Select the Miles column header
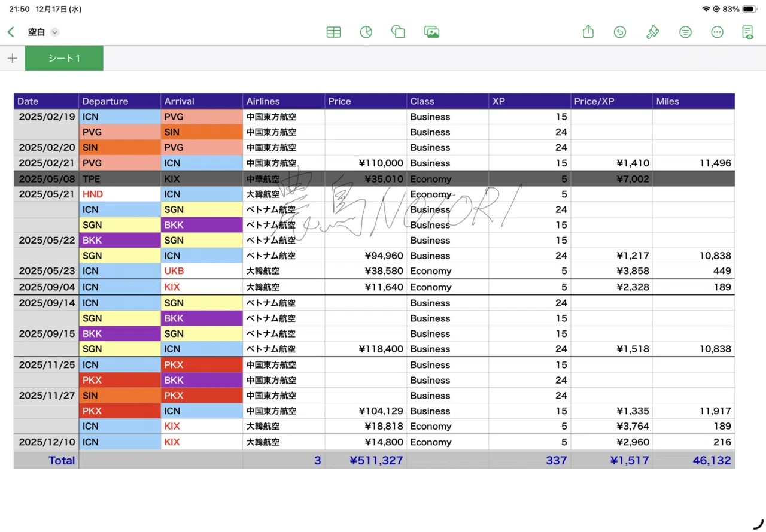Image resolution: width=766 pixels, height=532 pixels. pyautogui.click(x=694, y=101)
